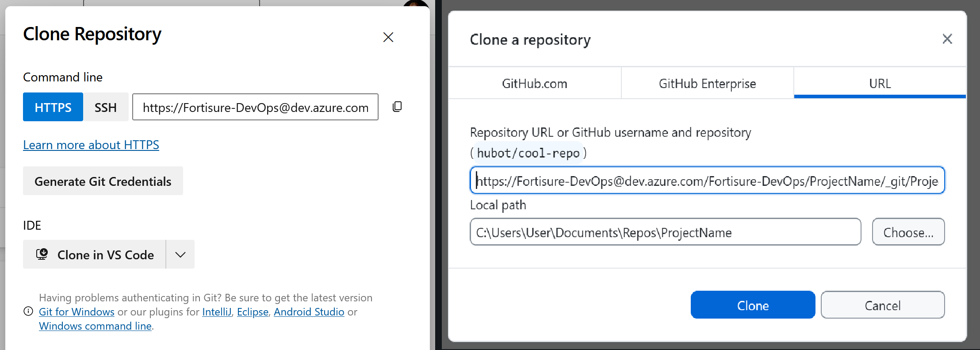Focus the Repository URL text field

[x=707, y=181]
